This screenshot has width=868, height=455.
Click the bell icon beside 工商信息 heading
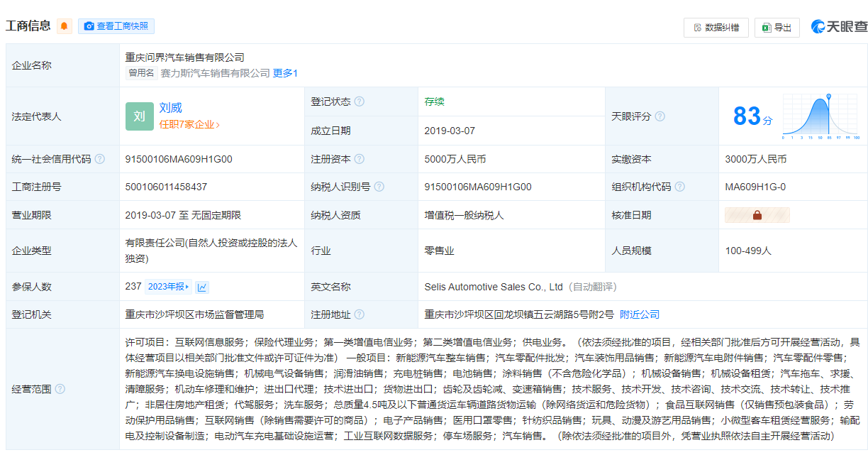pyautogui.click(x=64, y=26)
